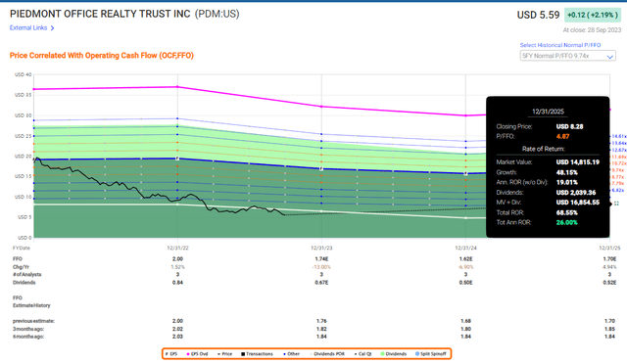This screenshot has width=627, height=364.
Task: Toggle the Cal Qt legend item
Action: [x=363, y=354]
